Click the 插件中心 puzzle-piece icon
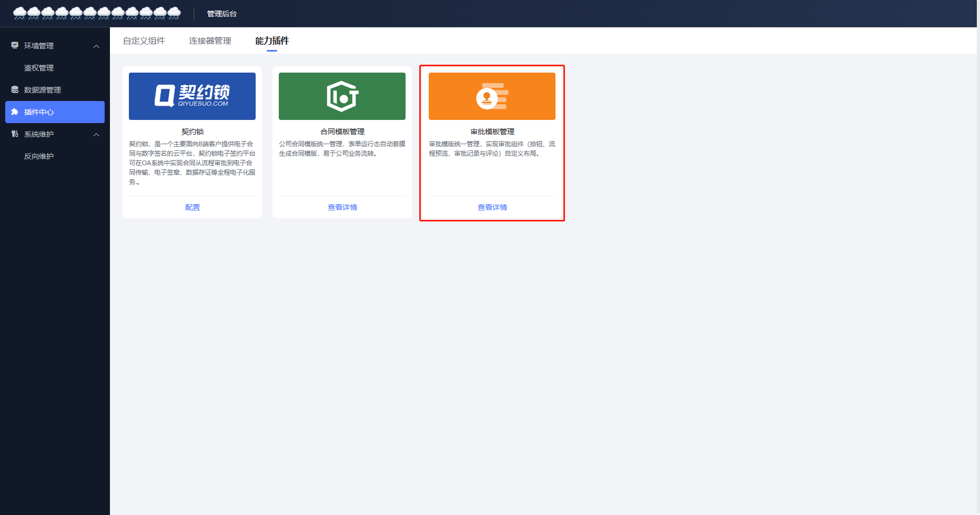The width and height of the screenshot is (980, 515). 15,112
